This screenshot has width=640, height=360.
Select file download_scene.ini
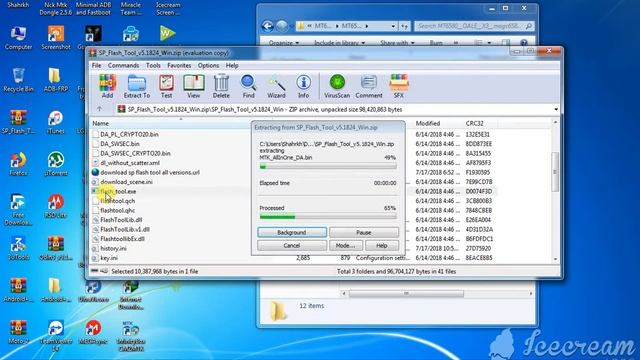coord(126,182)
